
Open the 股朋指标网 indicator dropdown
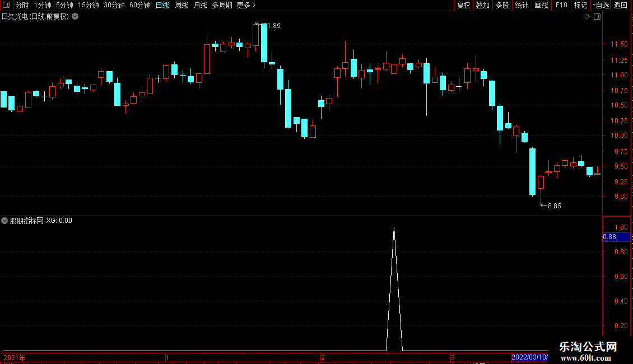click(4, 221)
